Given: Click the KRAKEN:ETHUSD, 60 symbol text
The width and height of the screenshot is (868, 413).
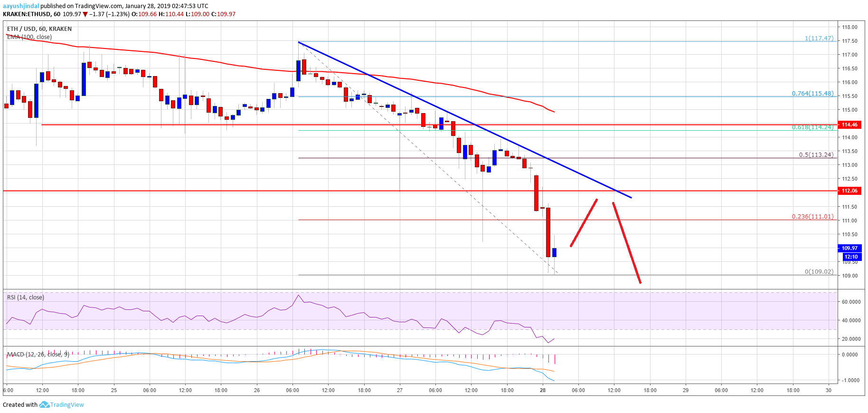Looking at the screenshot, I should pos(31,14).
